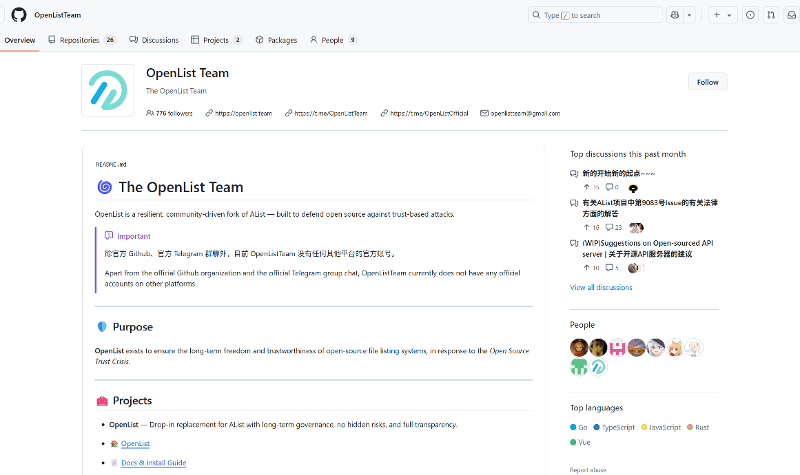800x475 pixels.
Task: Open the notifications inbox icon
Action: point(791,15)
